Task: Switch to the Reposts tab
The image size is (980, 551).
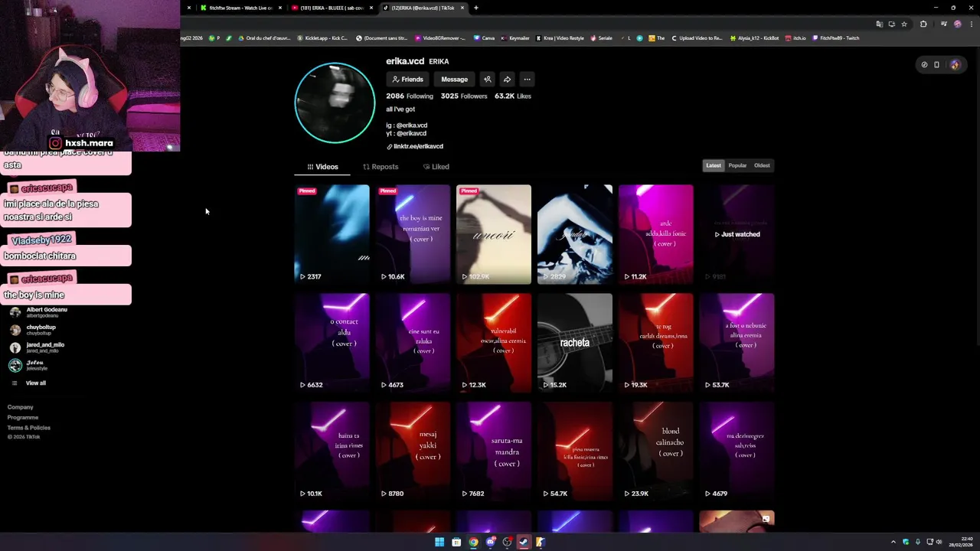Action: point(381,167)
